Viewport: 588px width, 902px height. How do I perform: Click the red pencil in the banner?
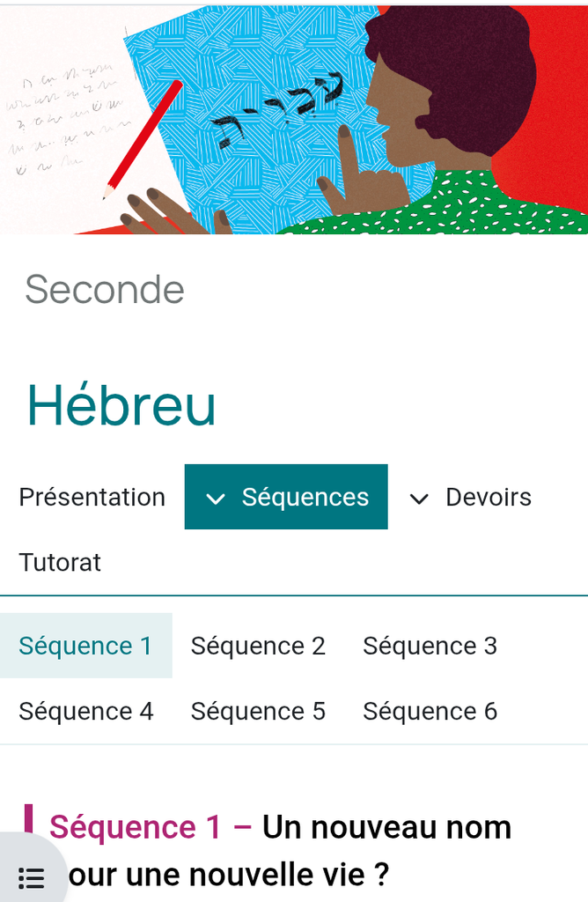143,137
